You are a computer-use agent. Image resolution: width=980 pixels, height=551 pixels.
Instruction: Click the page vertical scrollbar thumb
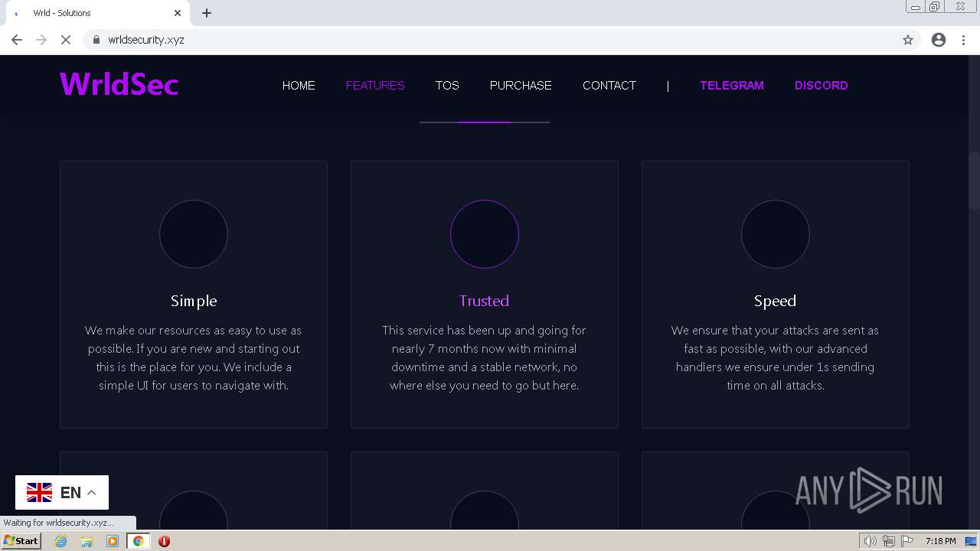(974, 181)
